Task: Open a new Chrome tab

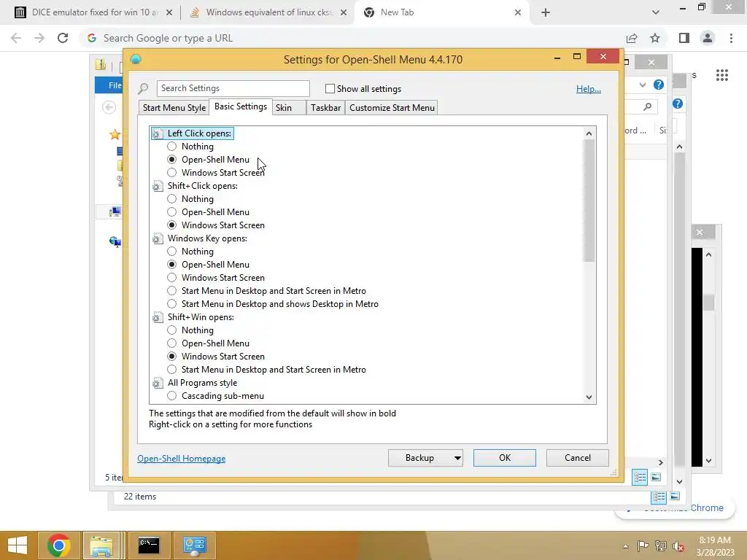Action: 546,12
